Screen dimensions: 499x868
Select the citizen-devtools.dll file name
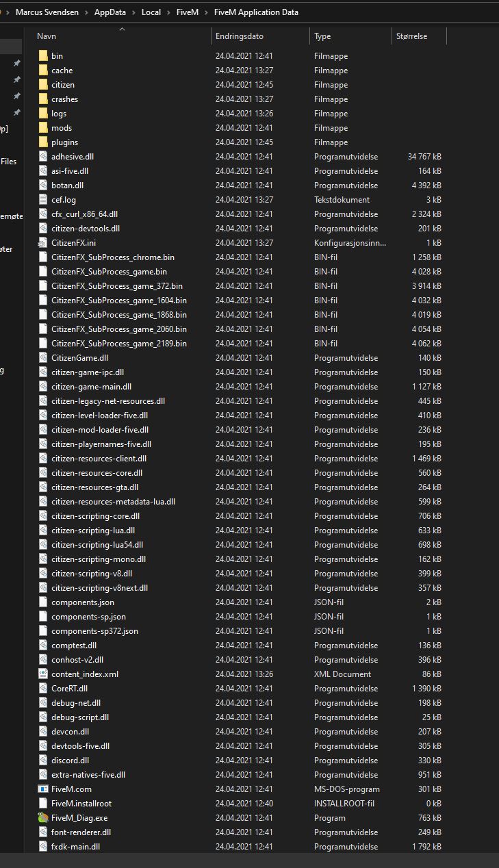86,229
